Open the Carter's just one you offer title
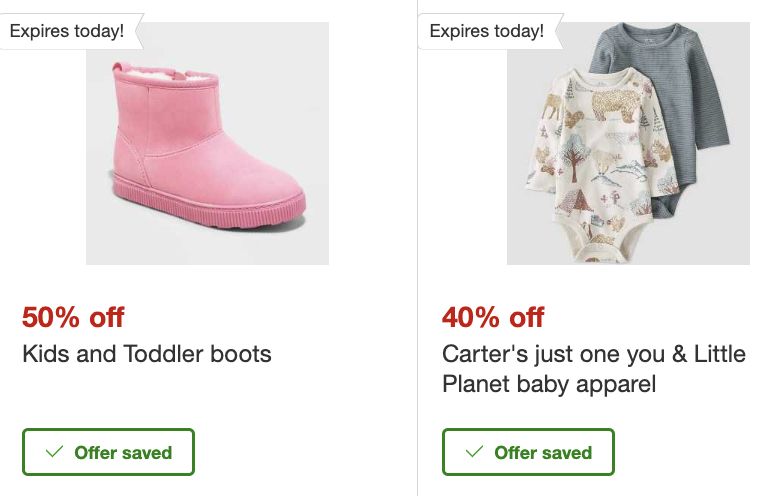The image size is (778, 496). (x=594, y=355)
